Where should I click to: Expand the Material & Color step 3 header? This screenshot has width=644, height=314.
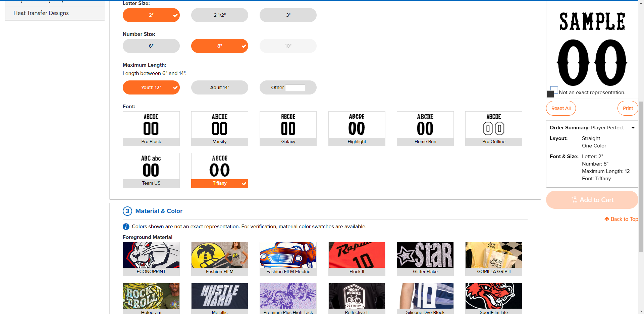pyautogui.click(x=159, y=211)
